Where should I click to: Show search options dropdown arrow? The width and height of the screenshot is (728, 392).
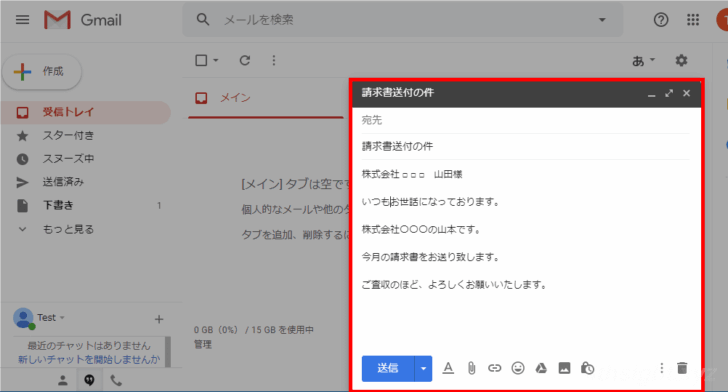(602, 20)
